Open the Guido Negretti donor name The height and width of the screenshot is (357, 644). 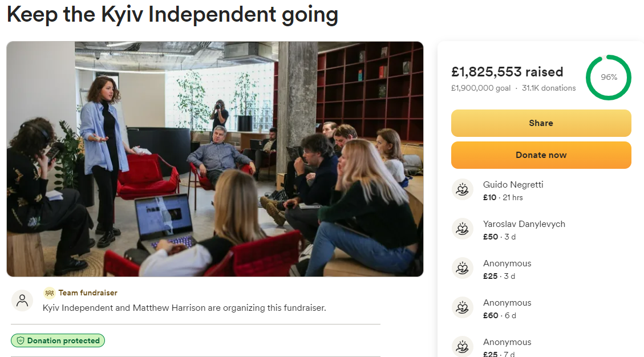pos(513,185)
